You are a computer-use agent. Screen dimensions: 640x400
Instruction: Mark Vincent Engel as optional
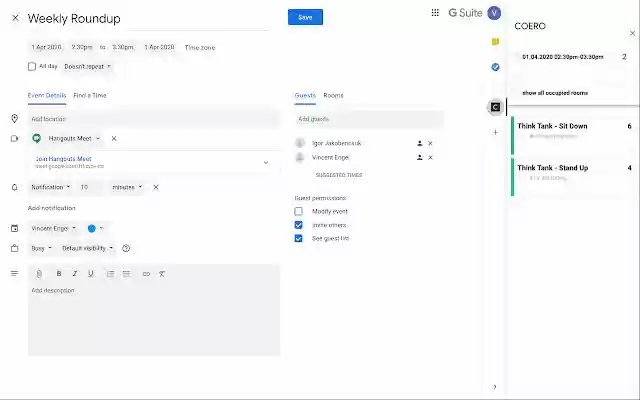click(x=420, y=158)
